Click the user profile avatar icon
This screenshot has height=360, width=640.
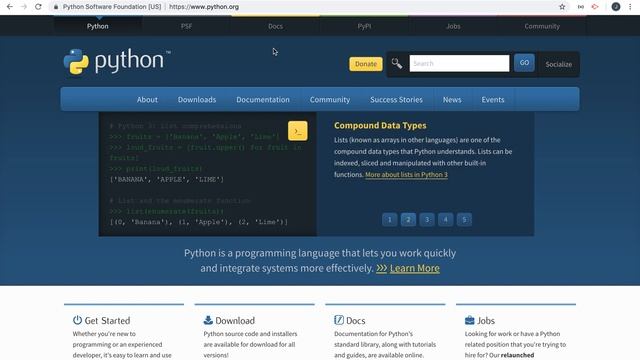616,7
